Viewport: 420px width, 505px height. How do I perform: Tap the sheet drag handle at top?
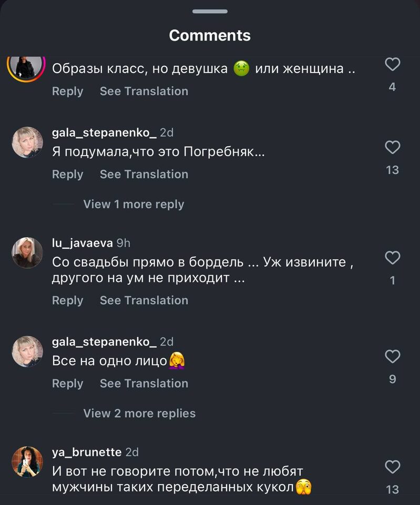[x=210, y=11]
